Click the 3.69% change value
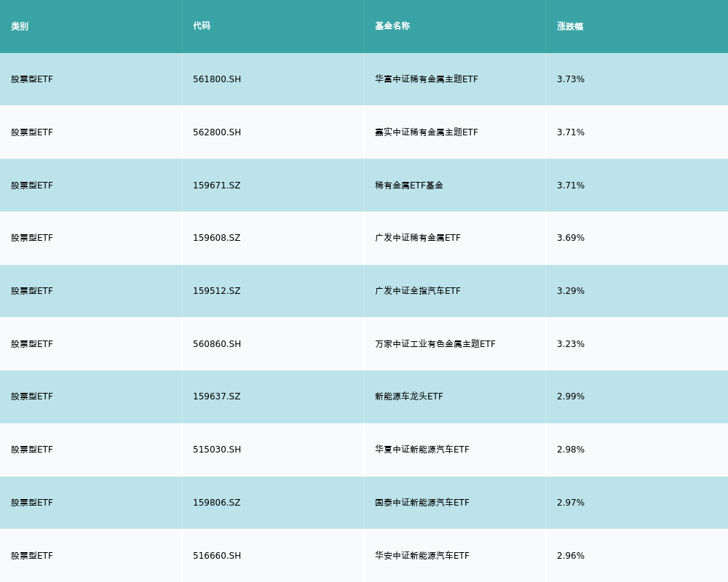This screenshot has height=582, width=728. tap(571, 238)
